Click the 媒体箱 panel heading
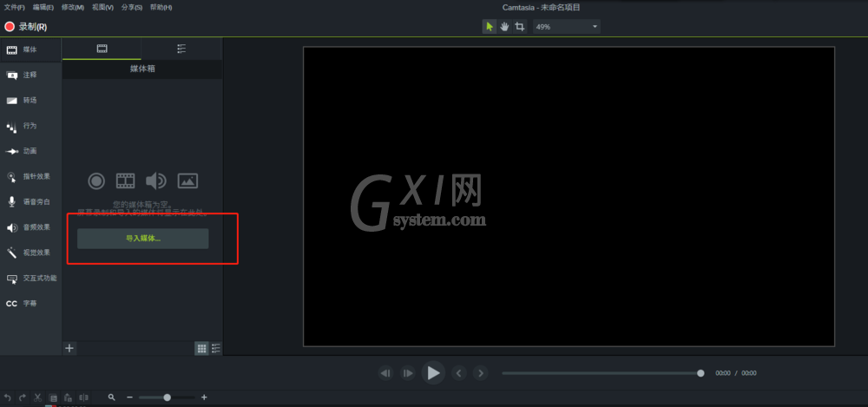The image size is (868, 407). [x=142, y=69]
